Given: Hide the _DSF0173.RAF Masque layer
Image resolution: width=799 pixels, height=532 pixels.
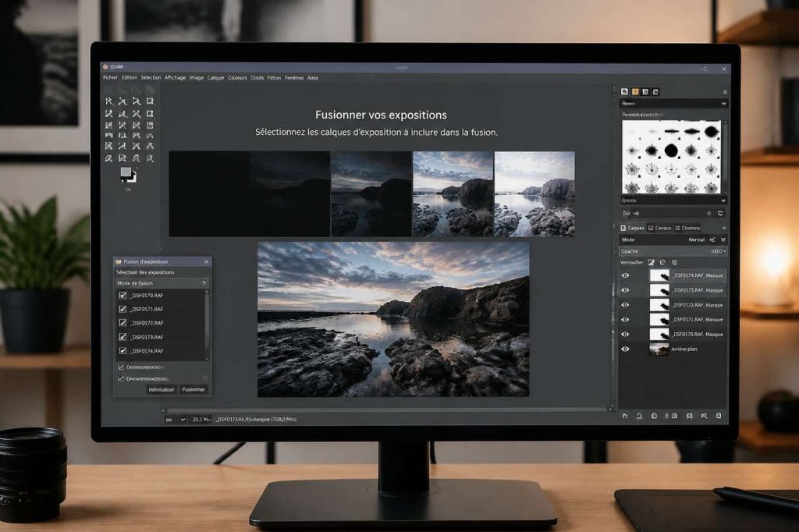Looking at the screenshot, I should click(625, 290).
